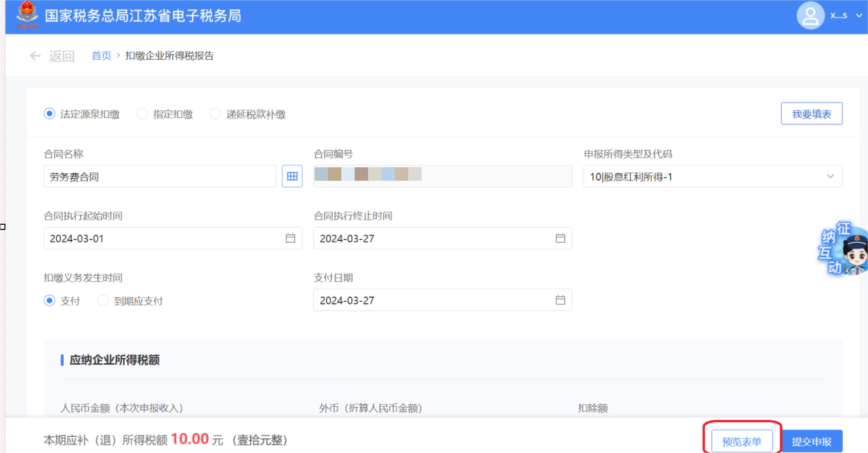Expand the 申报所得类型及代码 dropdown

(830, 177)
